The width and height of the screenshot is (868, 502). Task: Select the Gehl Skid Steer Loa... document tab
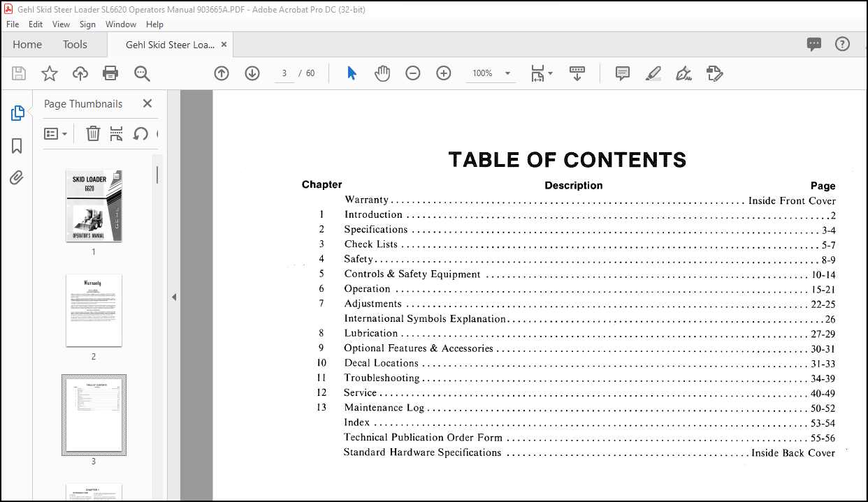click(x=170, y=45)
